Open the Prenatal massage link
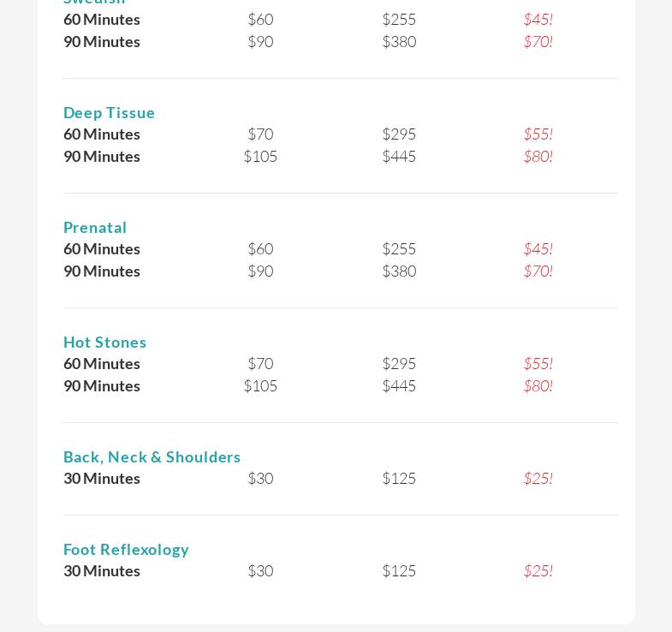 (95, 227)
